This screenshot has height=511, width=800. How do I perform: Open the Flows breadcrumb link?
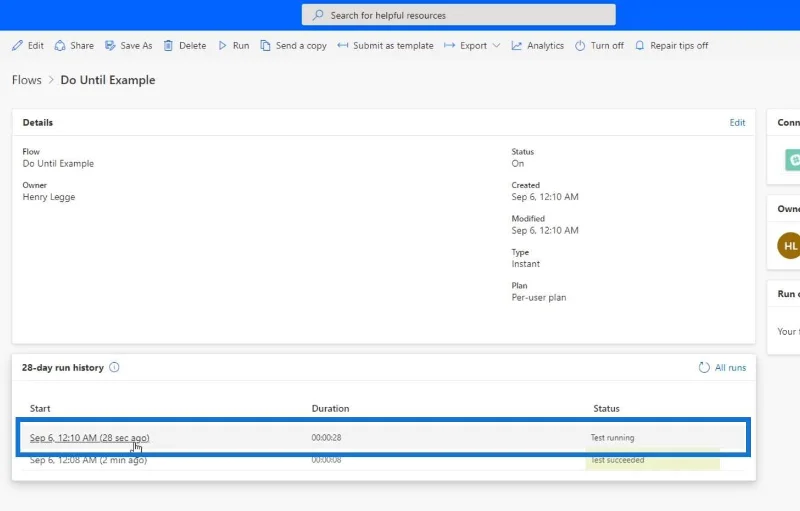pyautogui.click(x=27, y=80)
